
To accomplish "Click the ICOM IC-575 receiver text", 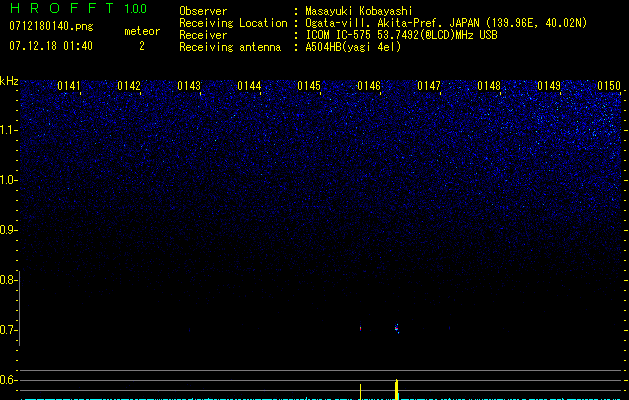I will click(401, 35).
